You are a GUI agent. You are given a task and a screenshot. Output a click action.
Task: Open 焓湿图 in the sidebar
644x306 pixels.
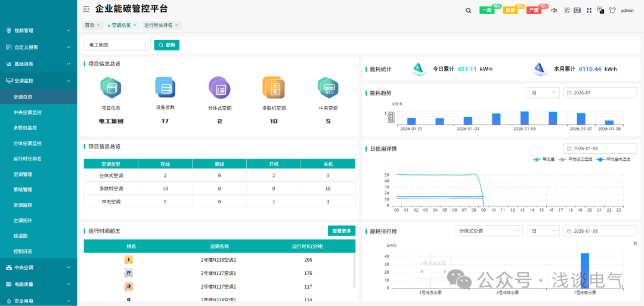pos(38,236)
